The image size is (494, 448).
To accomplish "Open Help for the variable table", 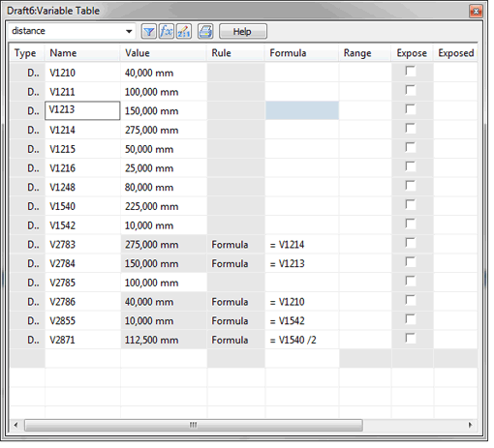I will click(243, 32).
